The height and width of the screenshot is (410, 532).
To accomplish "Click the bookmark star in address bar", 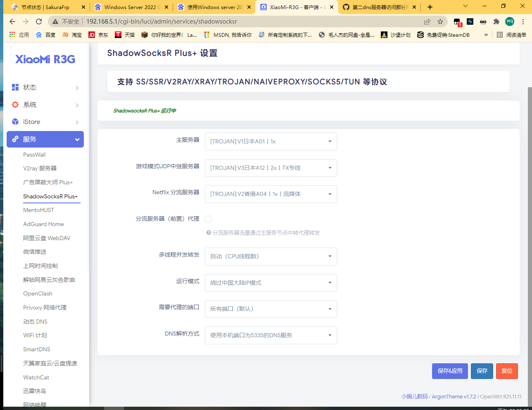I will pyautogui.click(x=440, y=21).
